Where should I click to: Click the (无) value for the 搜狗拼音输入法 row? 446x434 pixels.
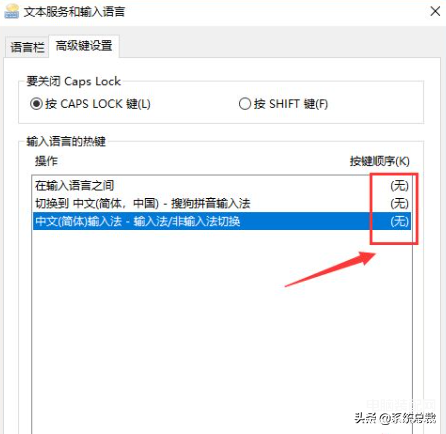click(x=399, y=203)
